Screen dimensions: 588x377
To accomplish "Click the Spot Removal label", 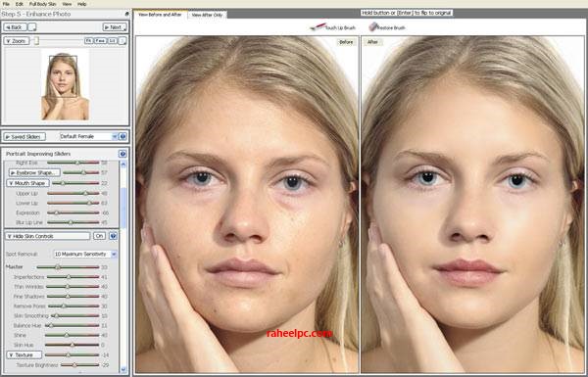I will coord(22,254).
